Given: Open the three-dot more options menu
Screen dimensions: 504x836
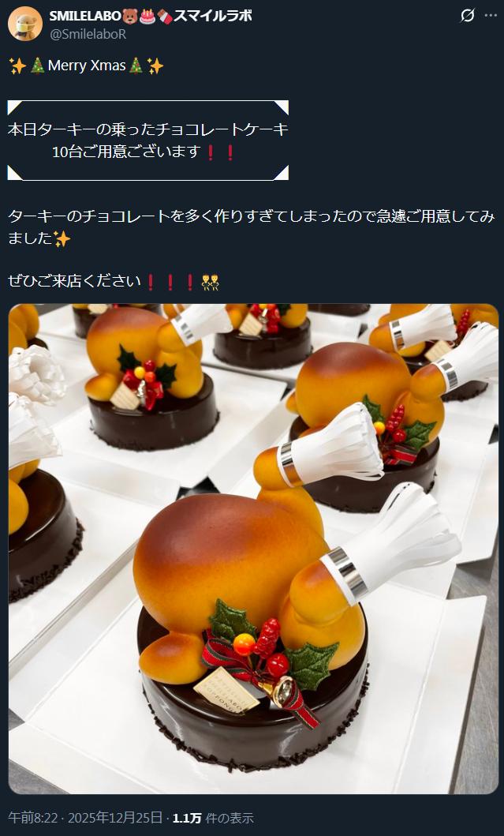Looking at the screenshot, I should 491,16.
